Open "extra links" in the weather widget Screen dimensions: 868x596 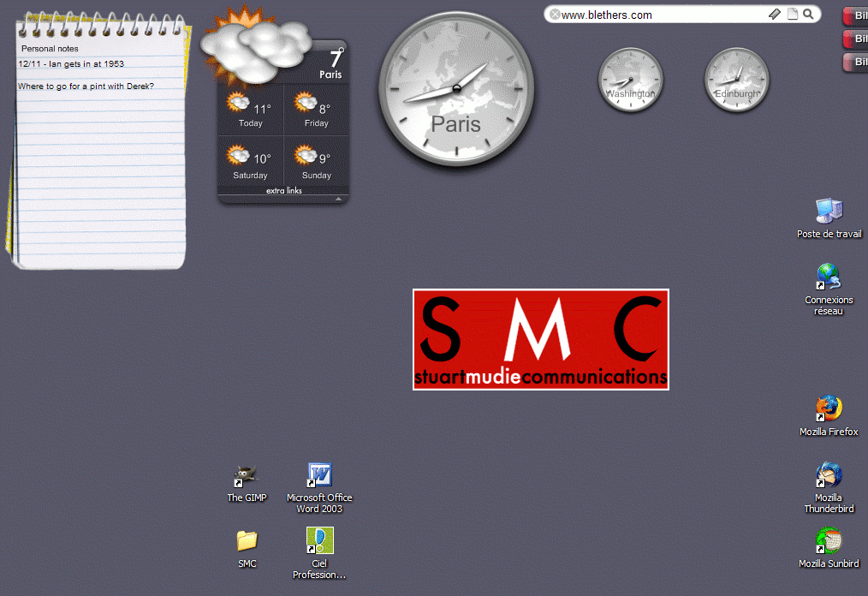point(284,191)
